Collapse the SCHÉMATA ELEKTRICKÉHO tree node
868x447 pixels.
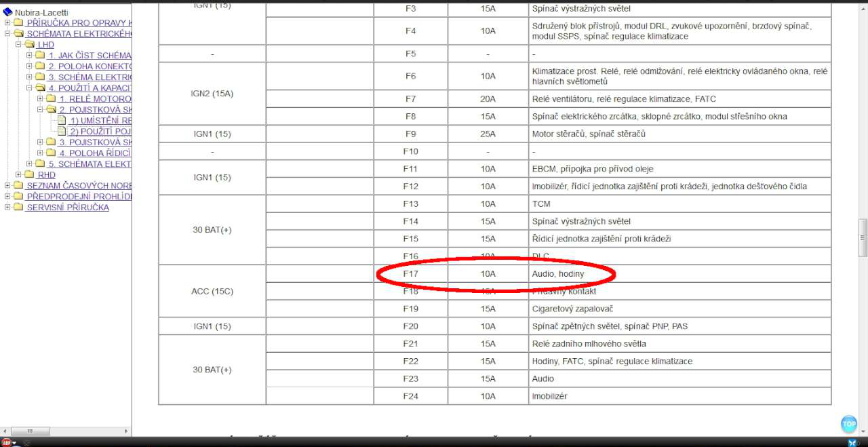click(7, 34)
